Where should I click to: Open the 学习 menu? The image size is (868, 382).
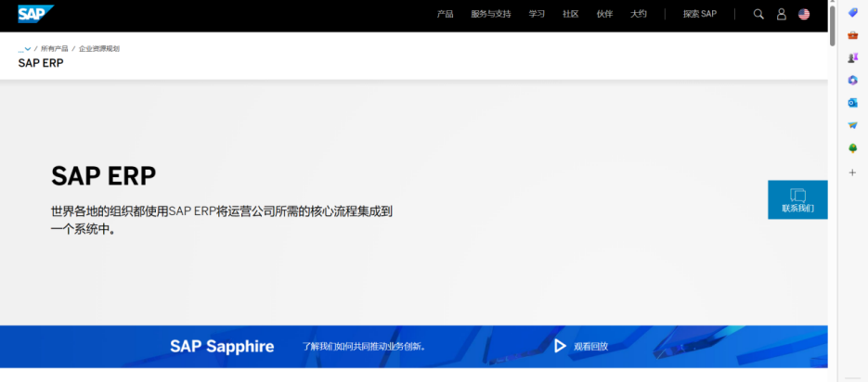click(537, 15)
